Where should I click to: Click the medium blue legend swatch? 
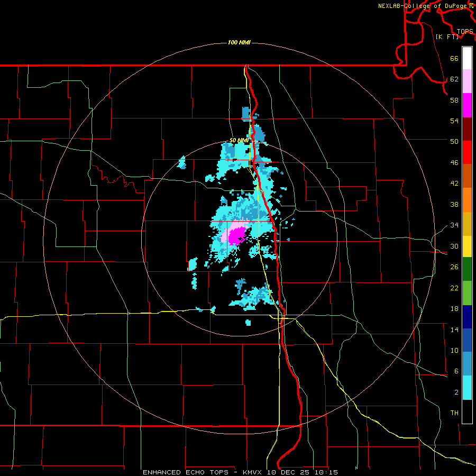pos(467,340)
